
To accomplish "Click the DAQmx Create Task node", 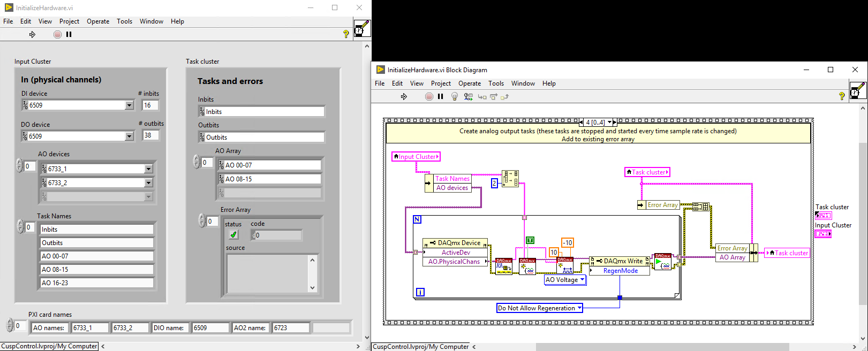I will tap(503, 266).
